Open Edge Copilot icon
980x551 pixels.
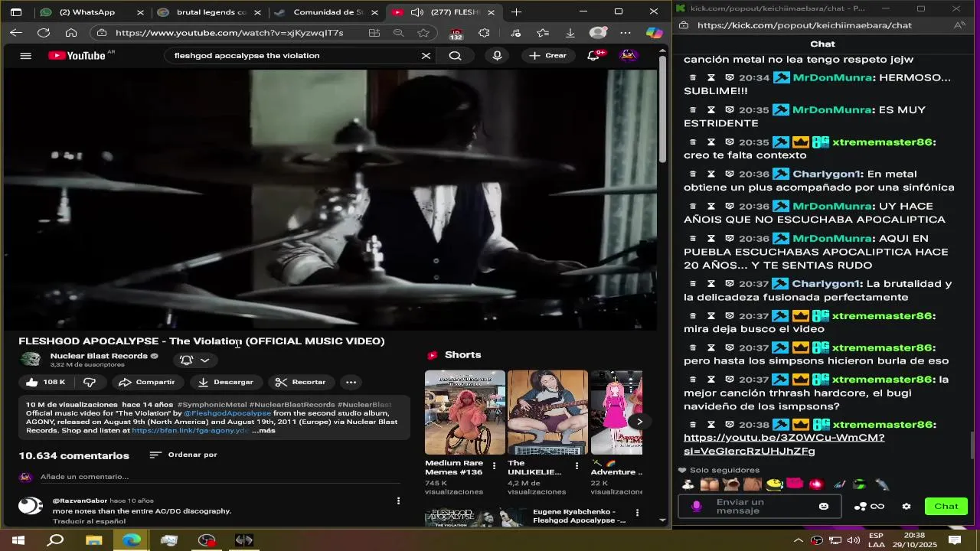pyautogui.click(x=654, y=33)
